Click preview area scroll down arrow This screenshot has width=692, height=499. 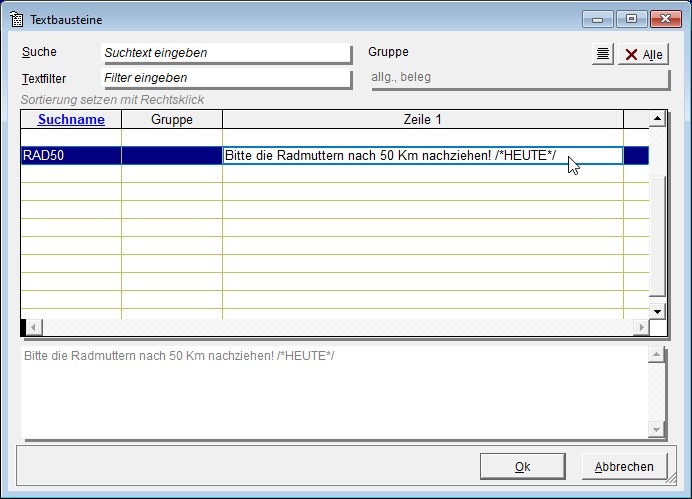point(656,429)
